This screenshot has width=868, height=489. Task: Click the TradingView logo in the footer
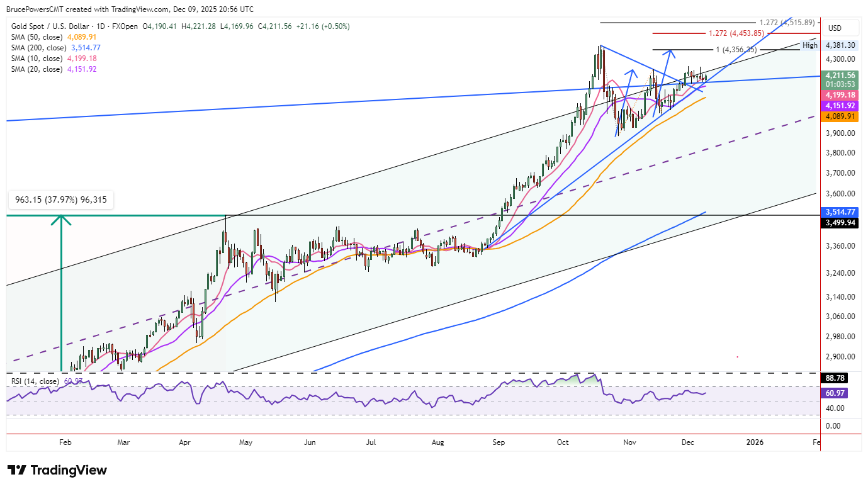pyautogui.click(x=57, y=470)
